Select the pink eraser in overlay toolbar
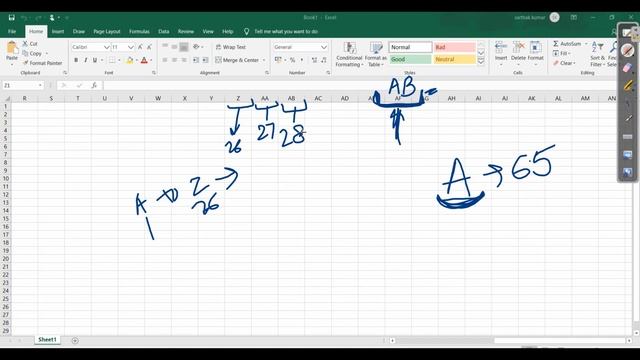Viewport: 640px width, 360px height. (x=627, y=68)
